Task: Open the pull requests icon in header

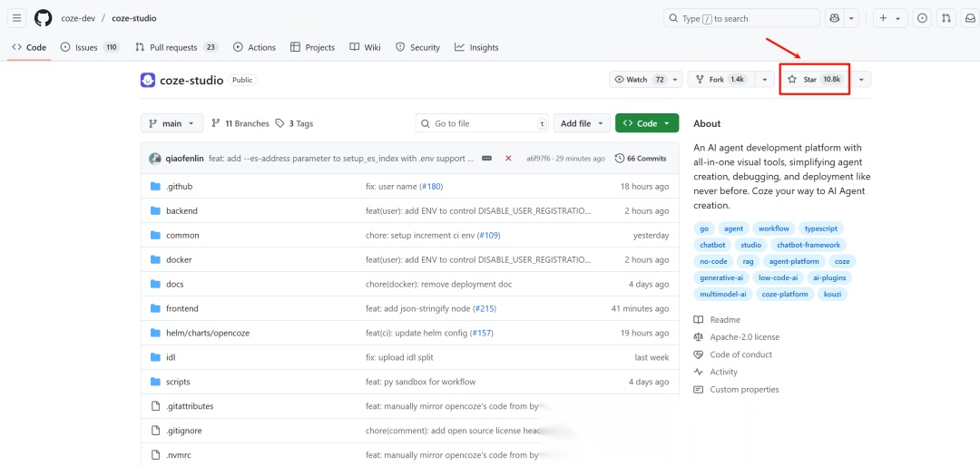Action: [946, 18]
